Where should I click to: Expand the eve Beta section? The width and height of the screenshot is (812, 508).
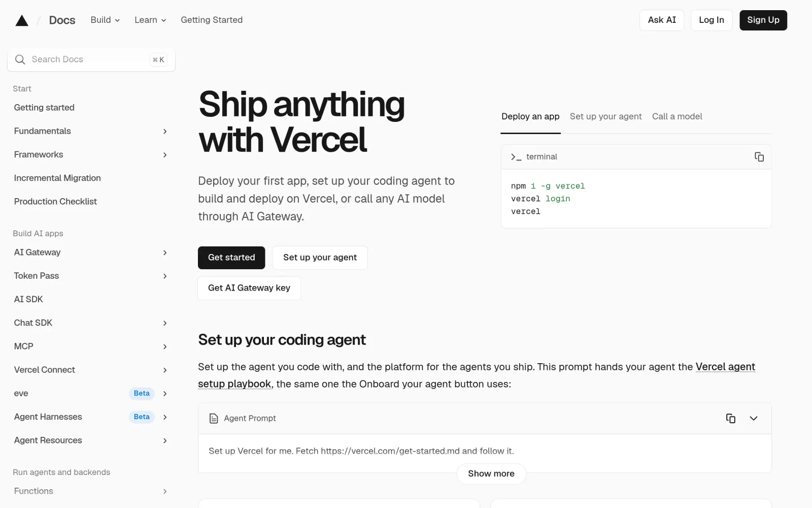click(165, 393)
